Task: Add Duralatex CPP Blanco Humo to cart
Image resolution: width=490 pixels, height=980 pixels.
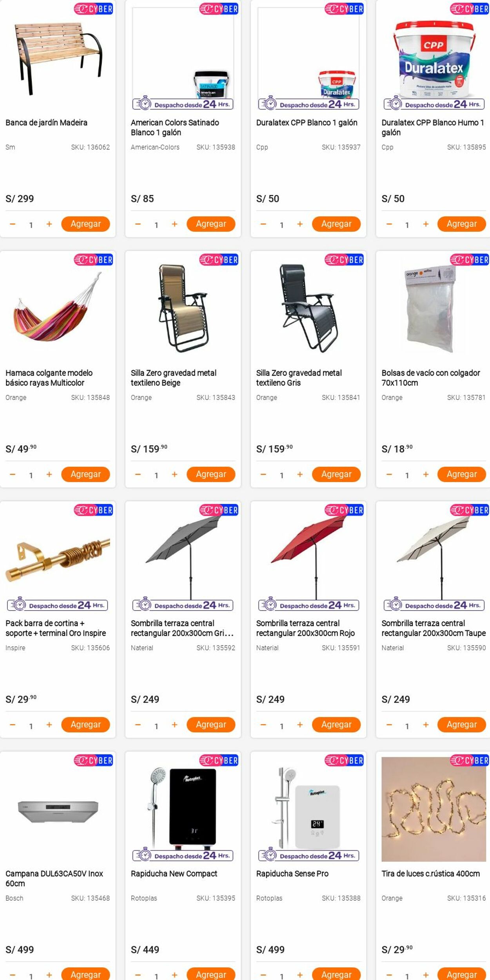Action: [x=462, y=224]
